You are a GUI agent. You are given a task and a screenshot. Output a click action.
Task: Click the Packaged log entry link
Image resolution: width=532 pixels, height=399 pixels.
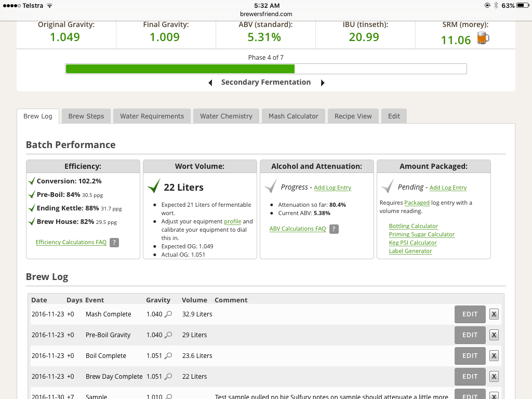click(417, 203)
